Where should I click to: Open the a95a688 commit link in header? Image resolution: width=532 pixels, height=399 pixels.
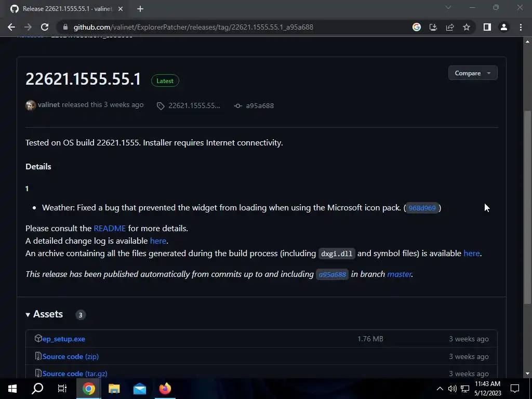[x=260, y=105]
